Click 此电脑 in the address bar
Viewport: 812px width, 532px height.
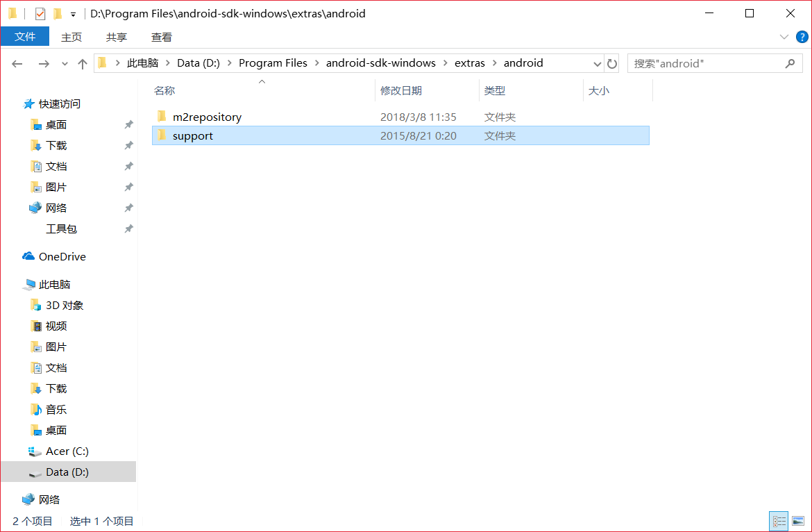[x=142, y=63]
